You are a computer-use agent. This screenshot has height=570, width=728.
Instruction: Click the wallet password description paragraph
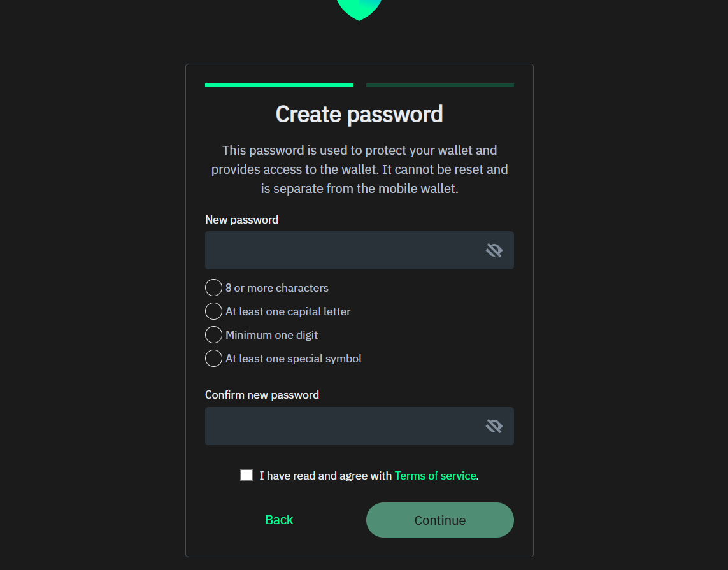click(x=359, y=170)
